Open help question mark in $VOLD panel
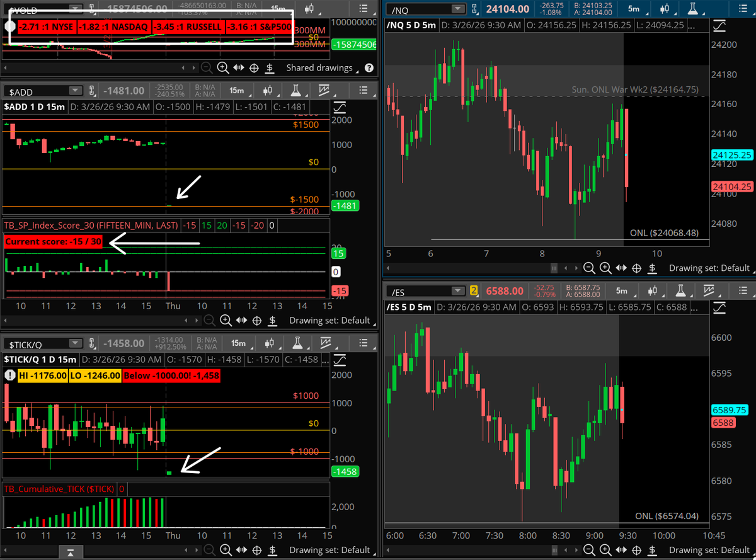The width and height of the screenshot is (756, 560). (369, 68)
